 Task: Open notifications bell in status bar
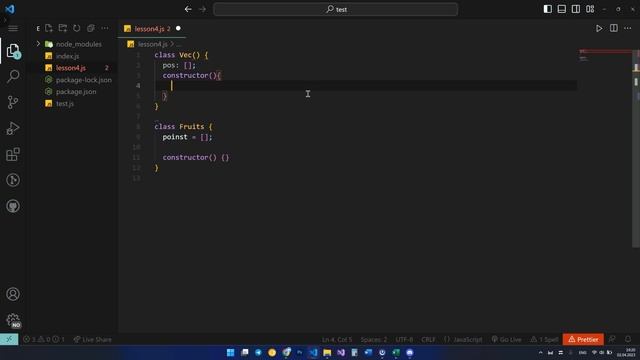[628, 339]
